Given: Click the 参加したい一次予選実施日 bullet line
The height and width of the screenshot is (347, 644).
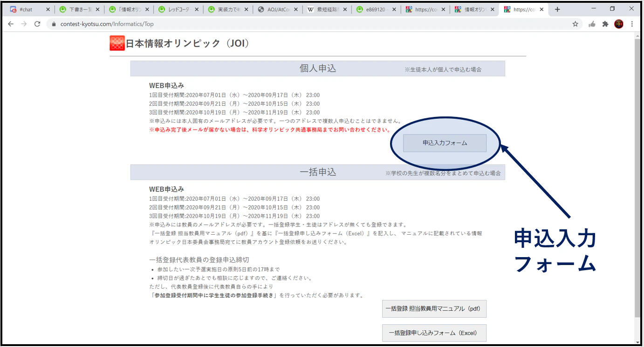Looking at the screenshot, I should pos(218,269).
